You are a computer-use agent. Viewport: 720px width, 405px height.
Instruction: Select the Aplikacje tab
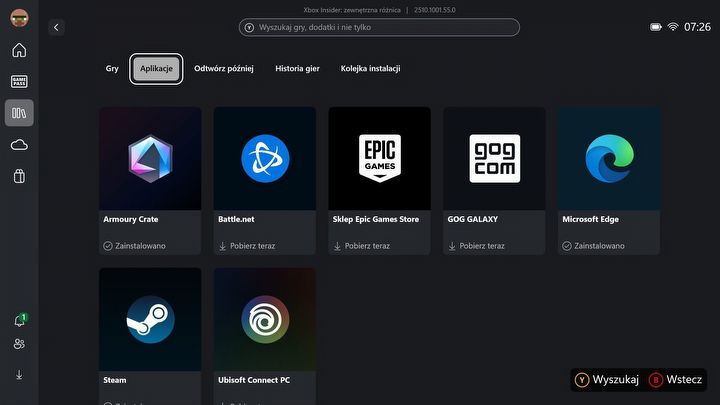[x=156, y=69]
